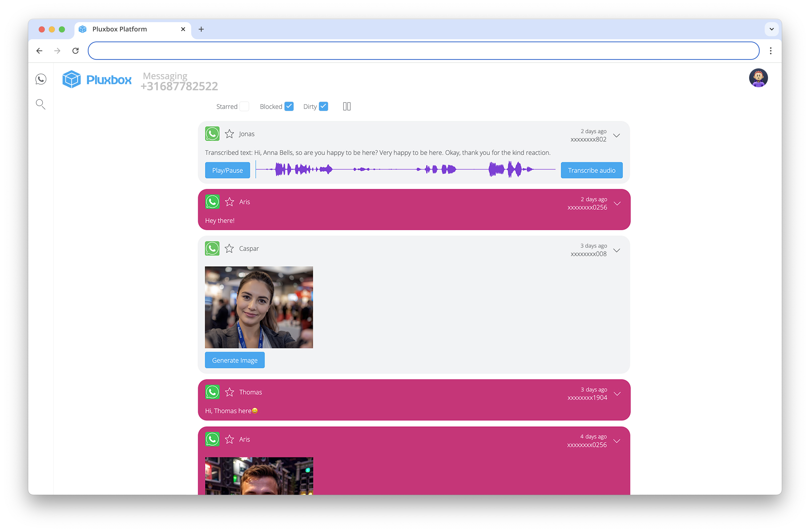Open a new browser tab
The height and width of the screenshot is (532, 810).
pyautogui.click(x=201, y=29)
